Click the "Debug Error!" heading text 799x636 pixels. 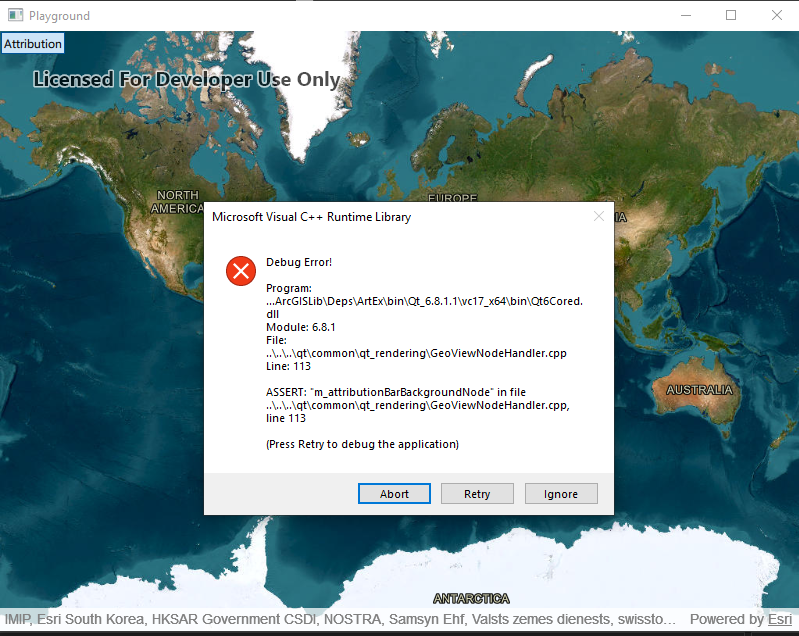[x=299, y=262]
